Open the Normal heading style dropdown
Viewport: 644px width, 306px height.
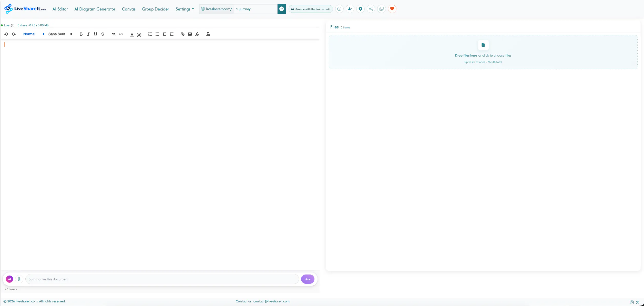pos(34,34)
